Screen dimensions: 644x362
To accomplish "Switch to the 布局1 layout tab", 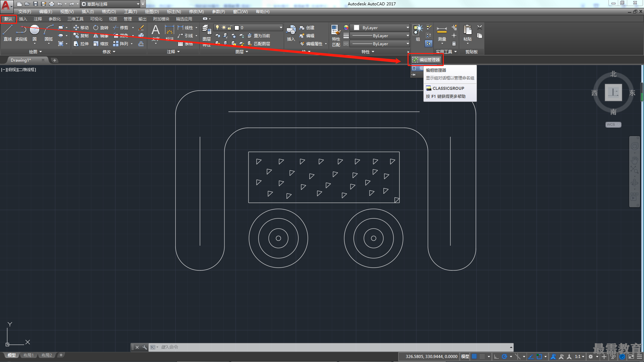I will [x=29, y=355].
